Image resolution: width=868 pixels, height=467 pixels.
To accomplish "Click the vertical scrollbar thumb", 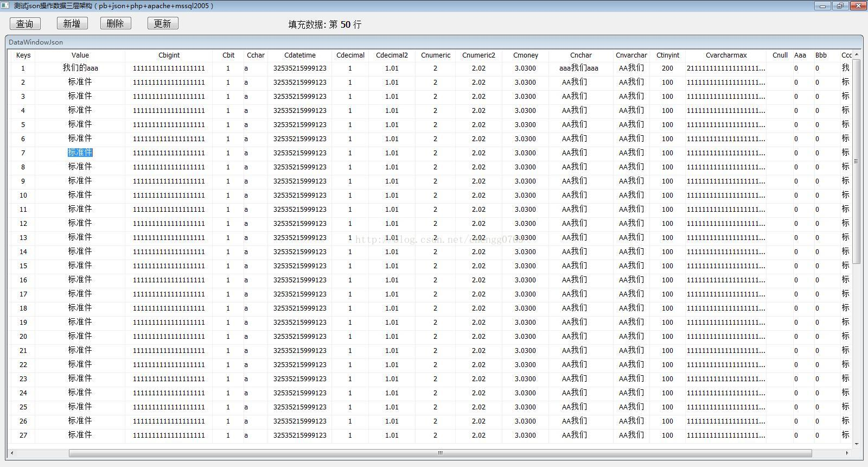I will click(x=857, y=161).
